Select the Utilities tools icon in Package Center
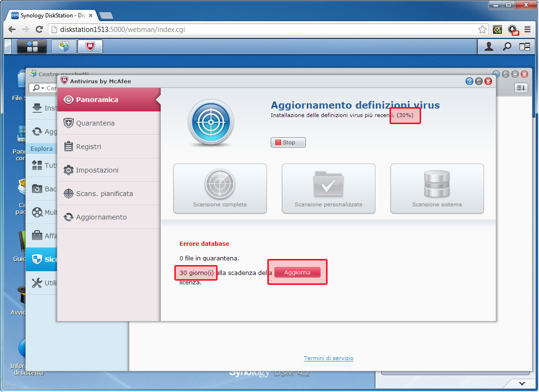The height and width of the screenshot is (392, 539). click(x=37, y=282)
